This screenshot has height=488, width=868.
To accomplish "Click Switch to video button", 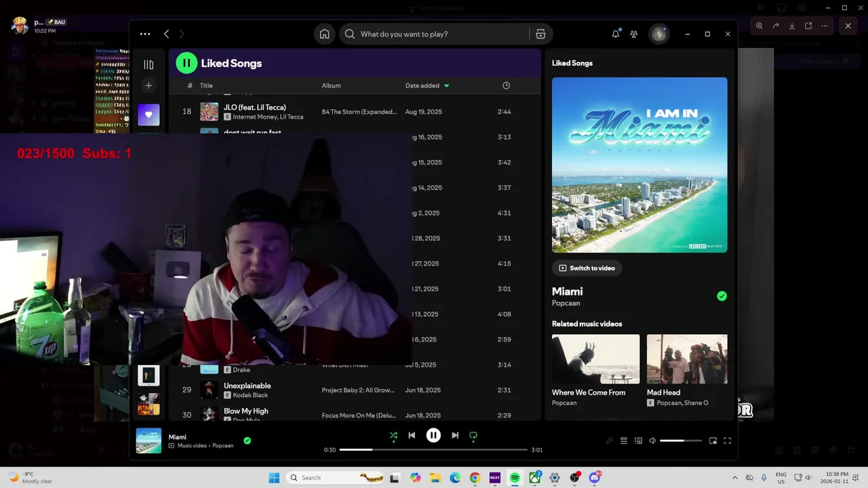I will click(x=587, y=268).
